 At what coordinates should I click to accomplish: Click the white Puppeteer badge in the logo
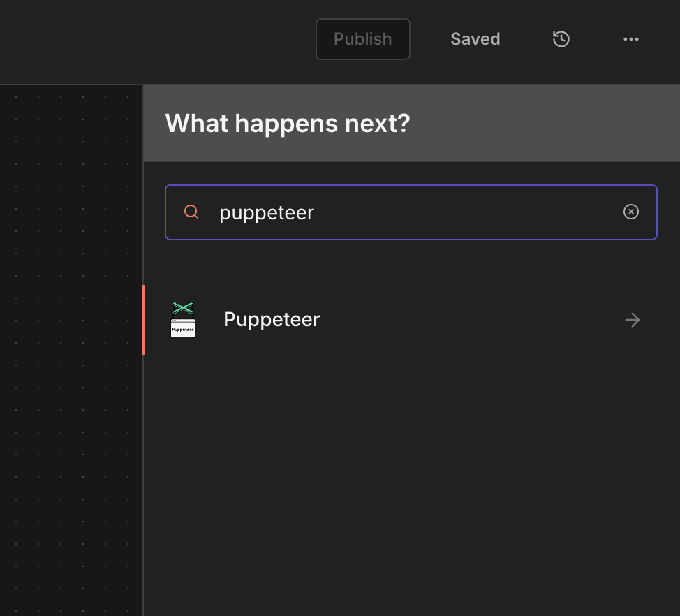[x=183, y=328]
